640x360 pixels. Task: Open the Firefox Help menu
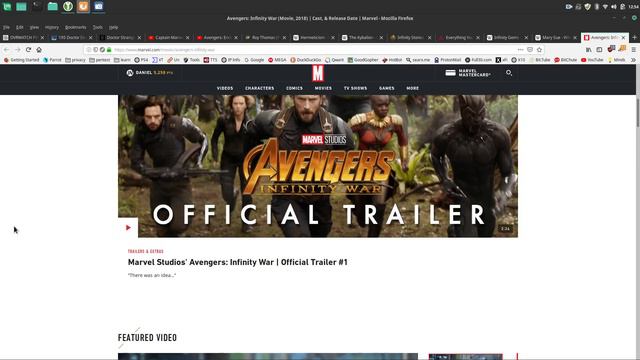(113, 27)
